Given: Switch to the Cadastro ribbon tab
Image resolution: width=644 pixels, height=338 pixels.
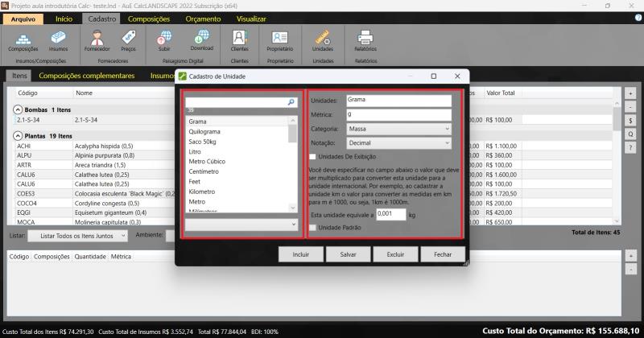Looking at the screenshot, I should click(102, 19).
